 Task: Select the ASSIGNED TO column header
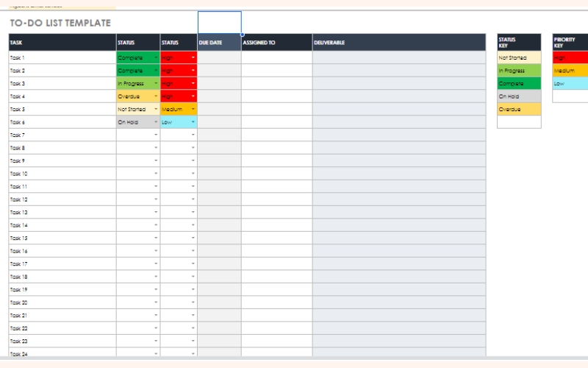[277, 43]
